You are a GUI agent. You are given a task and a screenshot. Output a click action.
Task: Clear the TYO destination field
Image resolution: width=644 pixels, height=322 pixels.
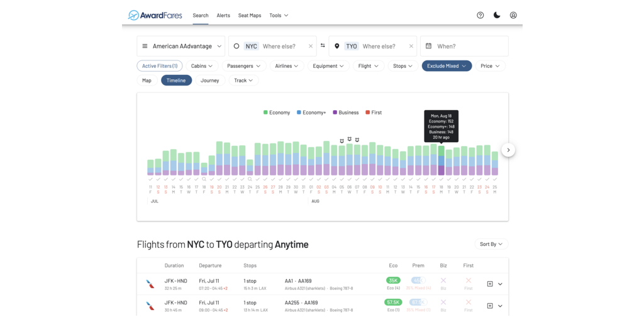tap(411, 46)
